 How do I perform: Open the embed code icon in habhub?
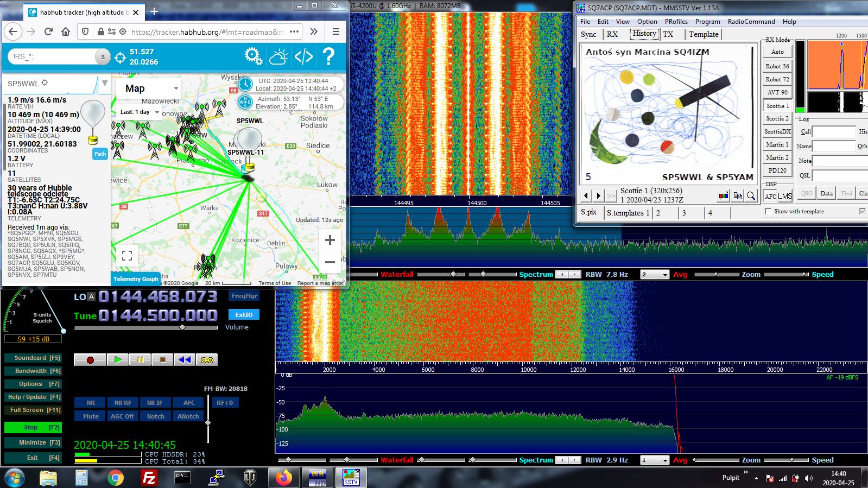point(303,56)
